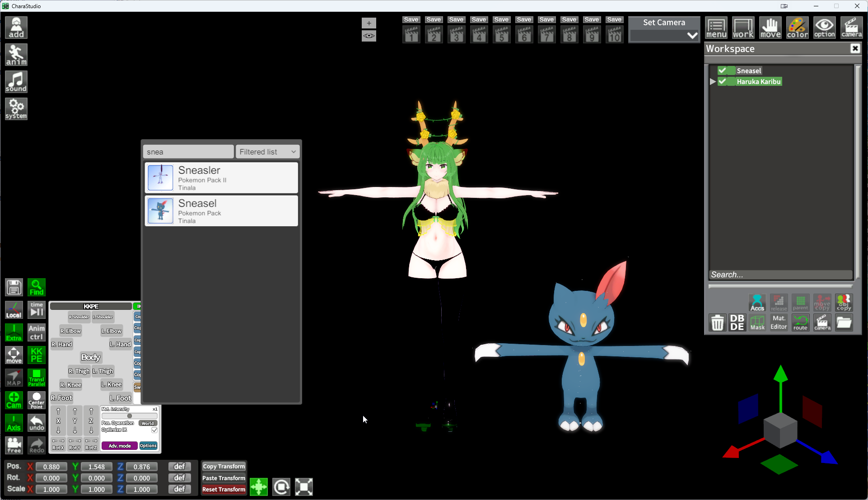Click the move hand icon in top toolbar

pyautogui.click(x=770, y=28)
